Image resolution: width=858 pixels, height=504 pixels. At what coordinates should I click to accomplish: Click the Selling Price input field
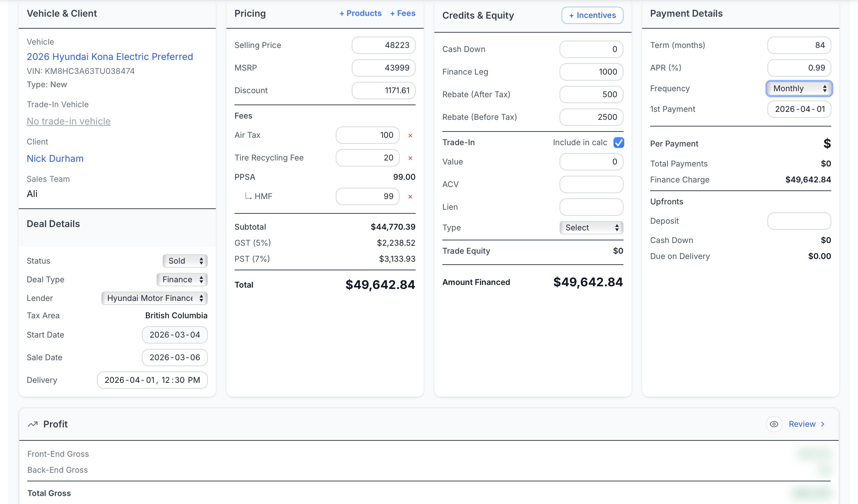(383, 45)
